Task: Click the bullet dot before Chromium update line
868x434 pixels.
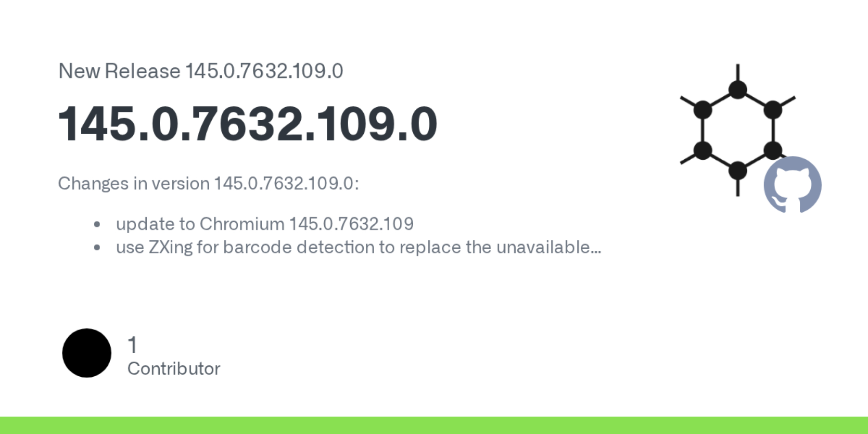Action: coord(97,224)
